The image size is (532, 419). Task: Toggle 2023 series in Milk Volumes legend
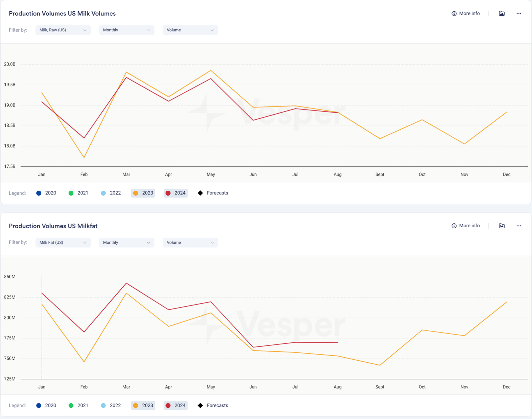tap(143, 193)
